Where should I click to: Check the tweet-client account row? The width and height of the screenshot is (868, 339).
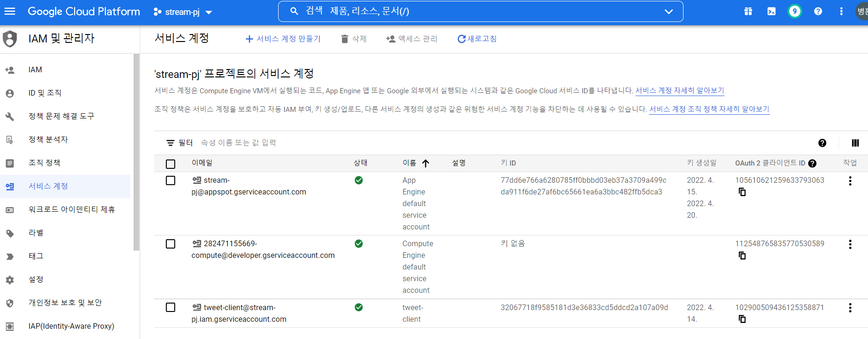pyautogui.click(x=171, y=307)
